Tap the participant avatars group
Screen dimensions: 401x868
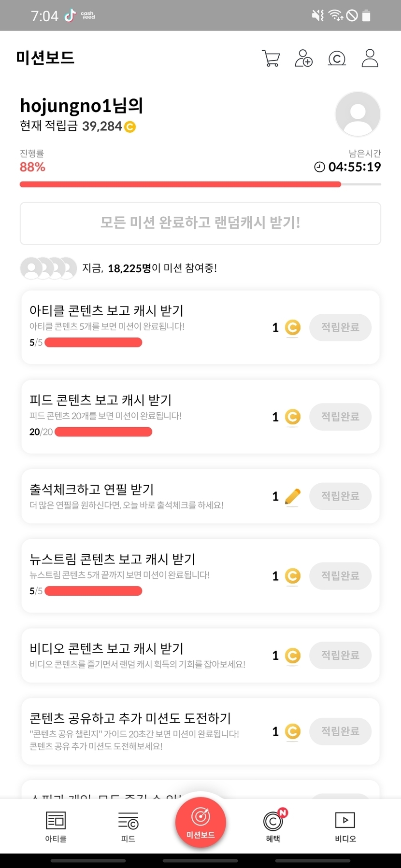tap(48, 268)
